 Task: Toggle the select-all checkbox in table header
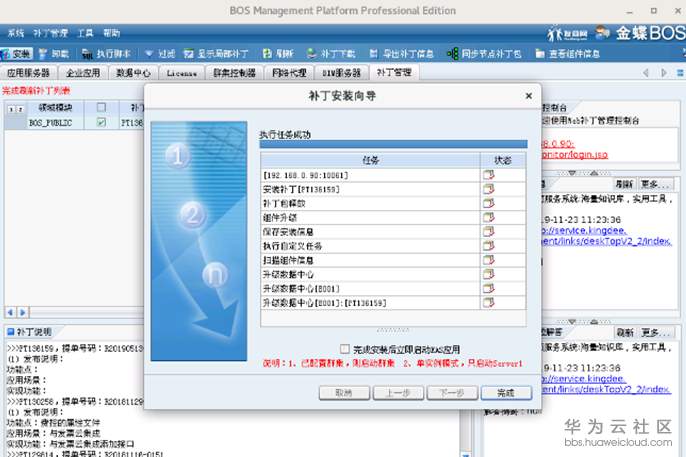[101, 107]
